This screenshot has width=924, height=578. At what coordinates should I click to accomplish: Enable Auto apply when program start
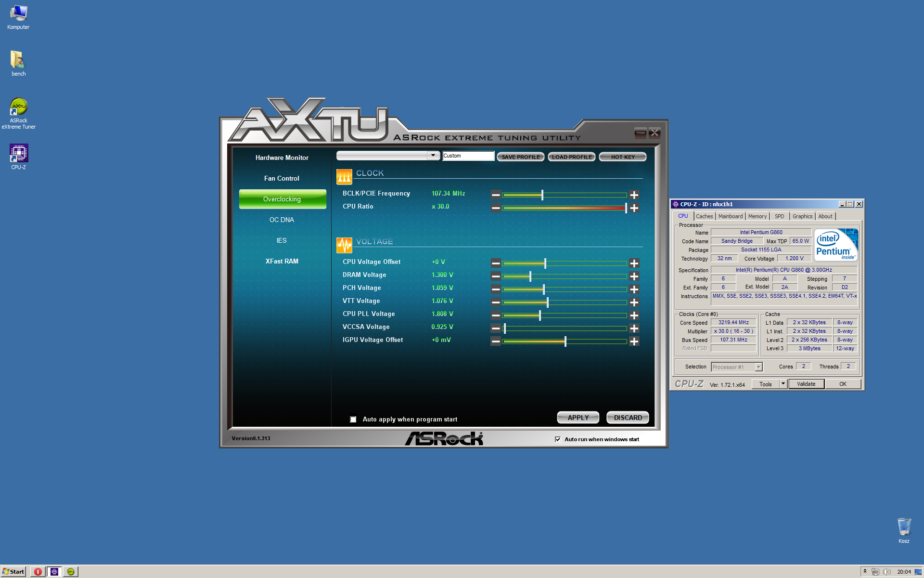(x=353, y=420)
